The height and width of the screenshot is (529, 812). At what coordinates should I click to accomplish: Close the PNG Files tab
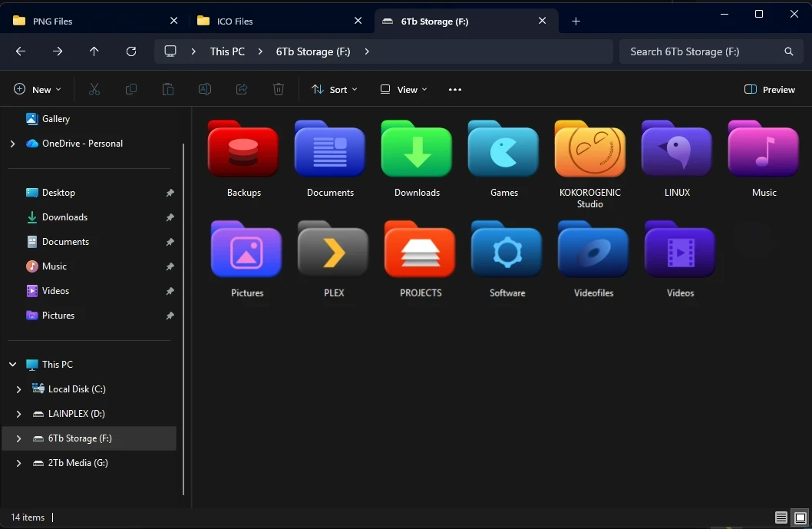tap(174, 21)
